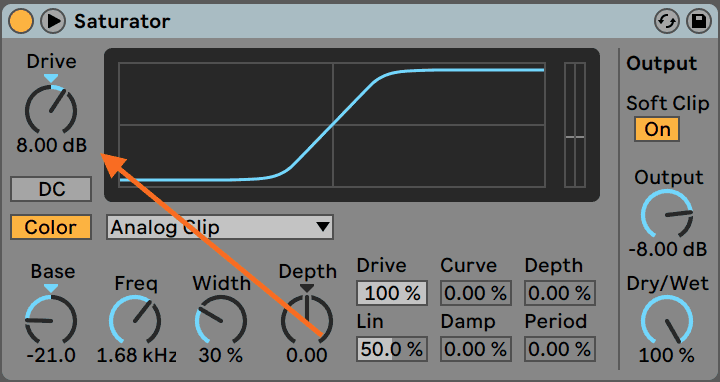This screenshot has width=720, height=382.
Task: Select the waveshaper Depth 0.00 % field
Action: point(560,293)
